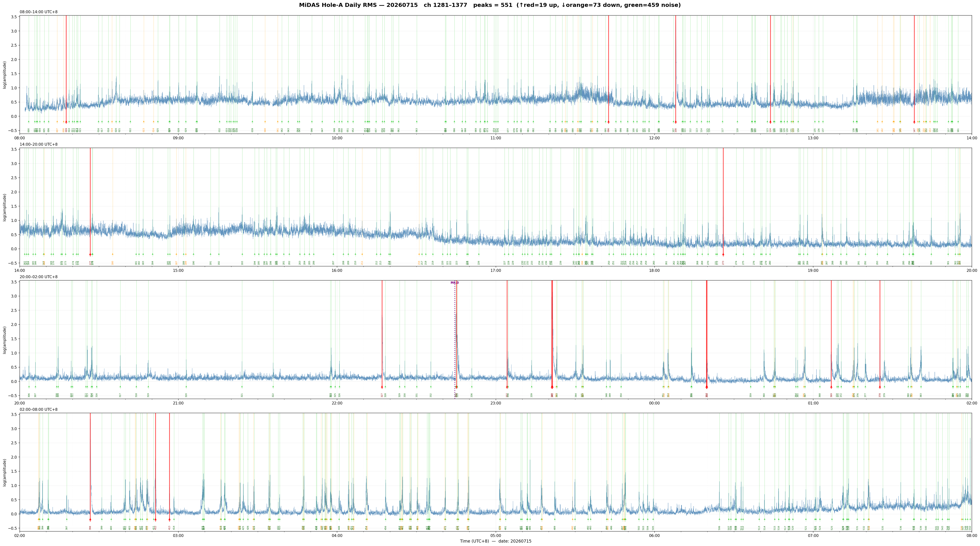Click the 10:00 time tick label

click(x=337, y=138)
